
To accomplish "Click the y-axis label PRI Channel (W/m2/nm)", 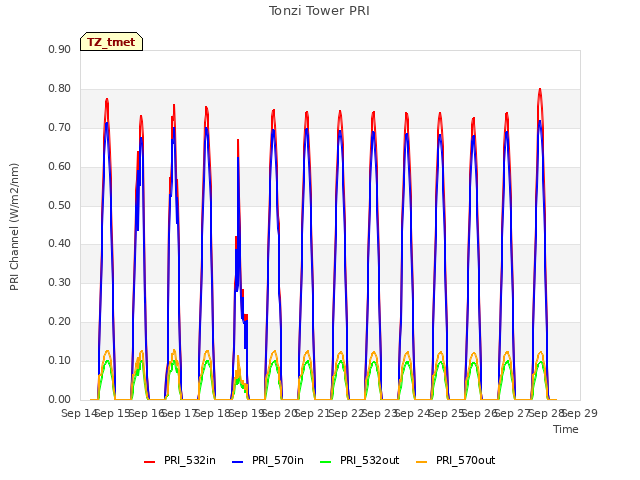I will [14, 227].
